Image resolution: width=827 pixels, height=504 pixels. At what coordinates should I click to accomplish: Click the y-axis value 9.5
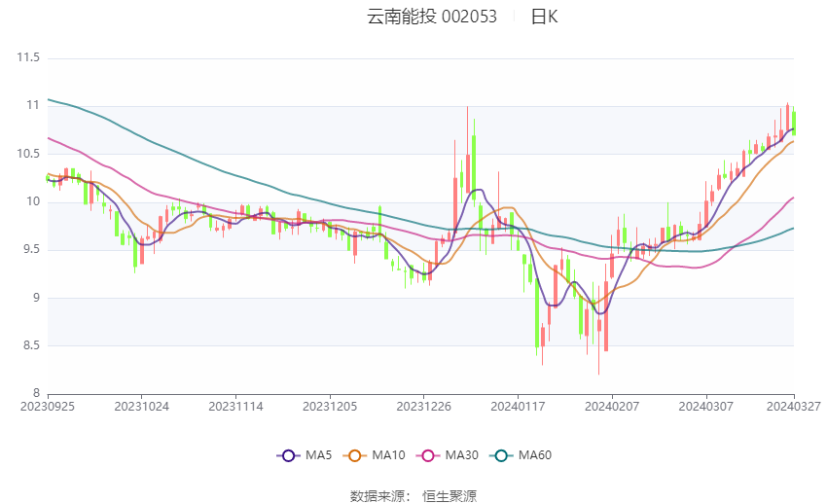click(31, 250)
